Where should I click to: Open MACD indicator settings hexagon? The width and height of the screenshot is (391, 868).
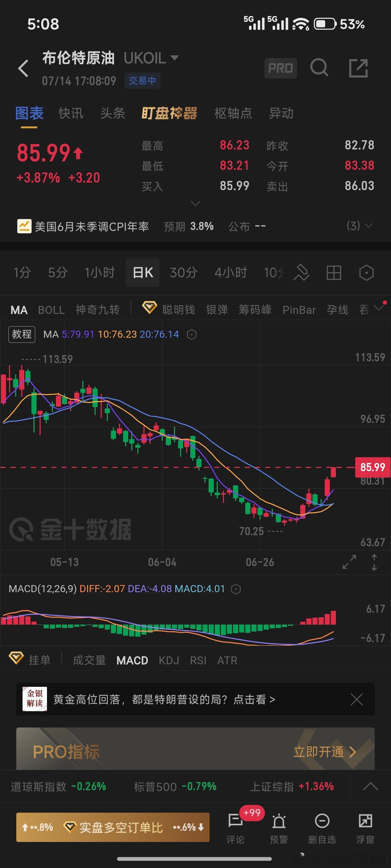[236, 589]
